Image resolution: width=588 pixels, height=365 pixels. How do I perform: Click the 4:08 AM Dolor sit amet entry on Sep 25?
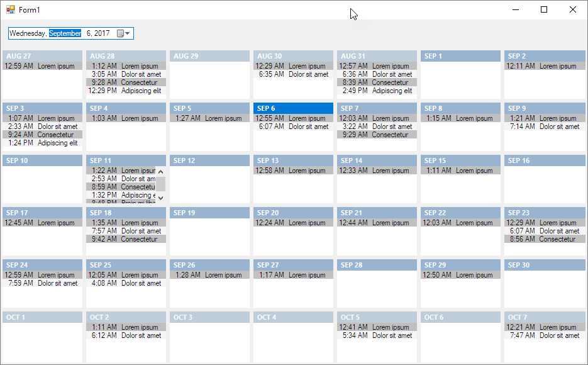pyautogui.click(x=125, y=283)
